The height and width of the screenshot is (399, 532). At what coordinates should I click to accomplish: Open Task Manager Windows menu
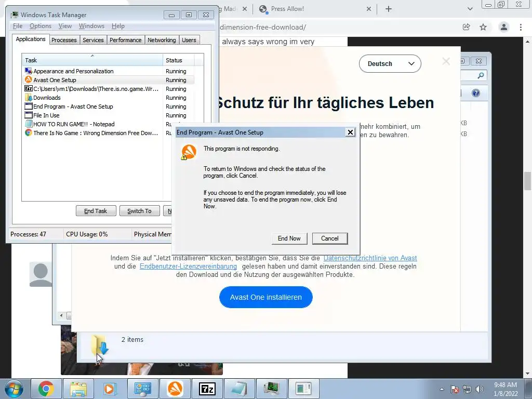pos(91,26)
